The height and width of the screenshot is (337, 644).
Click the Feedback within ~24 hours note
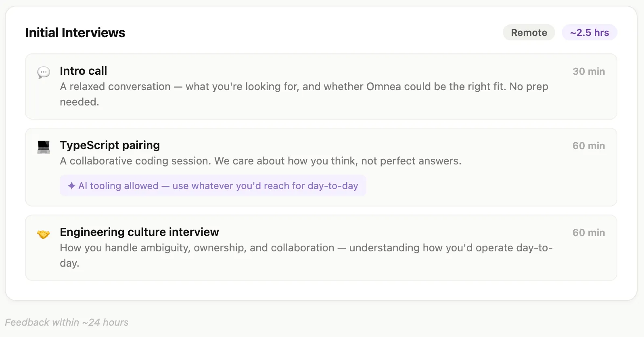pyautogui.click(x=67, y=322)
